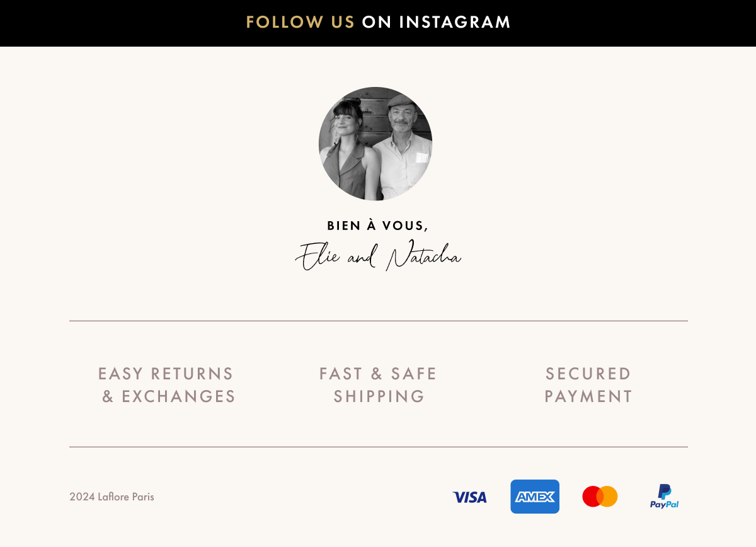Click the Mastercard circles logo

coord(600,497)
